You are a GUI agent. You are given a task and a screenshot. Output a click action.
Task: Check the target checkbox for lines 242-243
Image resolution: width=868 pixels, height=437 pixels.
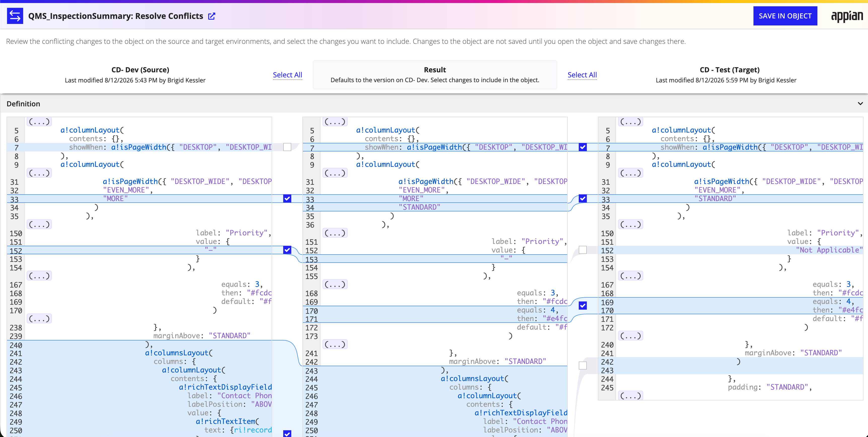click(x=583, y=366)
